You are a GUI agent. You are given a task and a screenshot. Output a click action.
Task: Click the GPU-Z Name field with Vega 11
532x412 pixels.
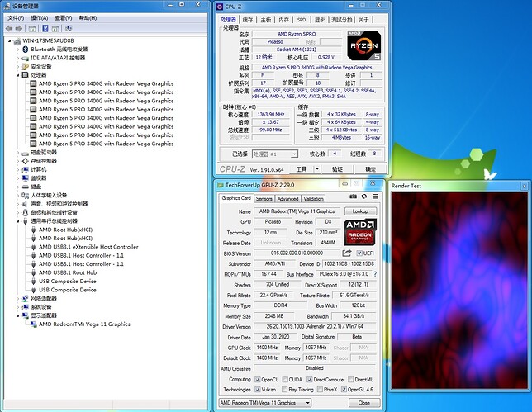pos(297,211)
